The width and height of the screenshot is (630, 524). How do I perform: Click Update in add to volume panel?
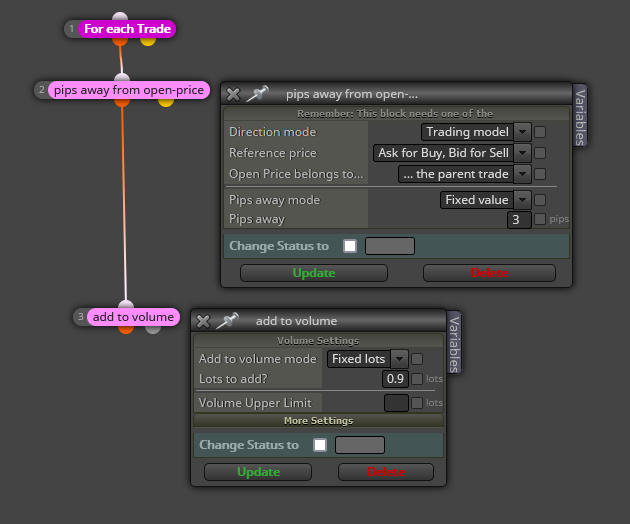[x=258, y=472]
